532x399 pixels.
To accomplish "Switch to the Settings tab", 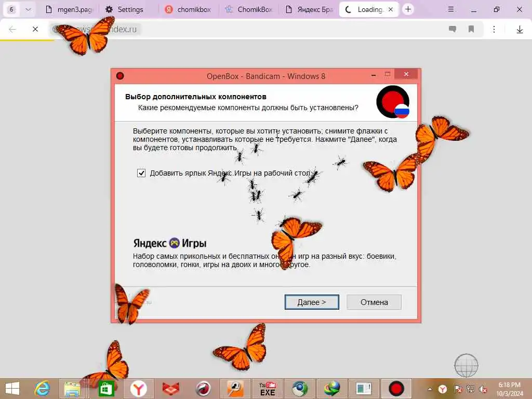I will pyautogui.click(x=124, y=9).
